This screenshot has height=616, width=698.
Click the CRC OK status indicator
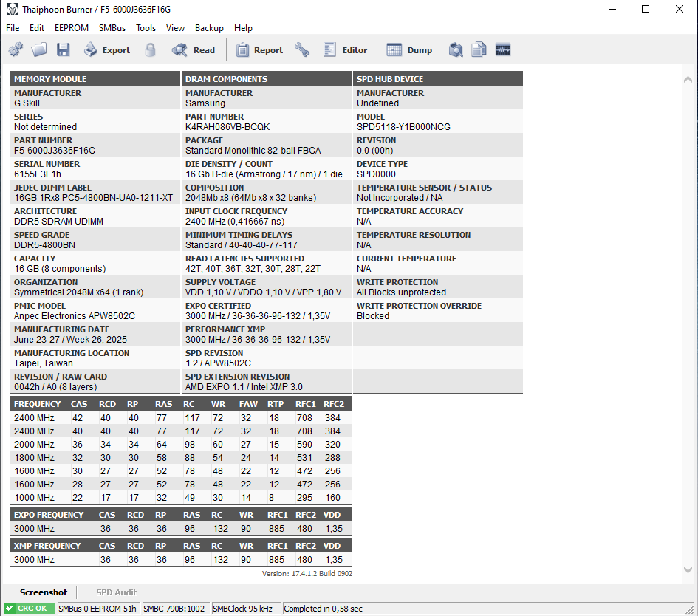tap(30, 609)
